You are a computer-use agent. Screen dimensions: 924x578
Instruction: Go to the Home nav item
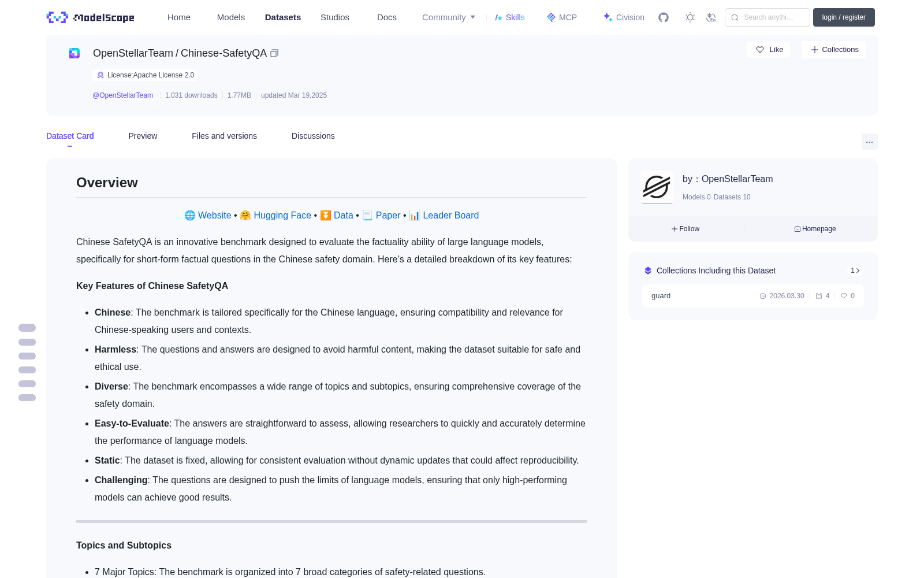[179, 17]
